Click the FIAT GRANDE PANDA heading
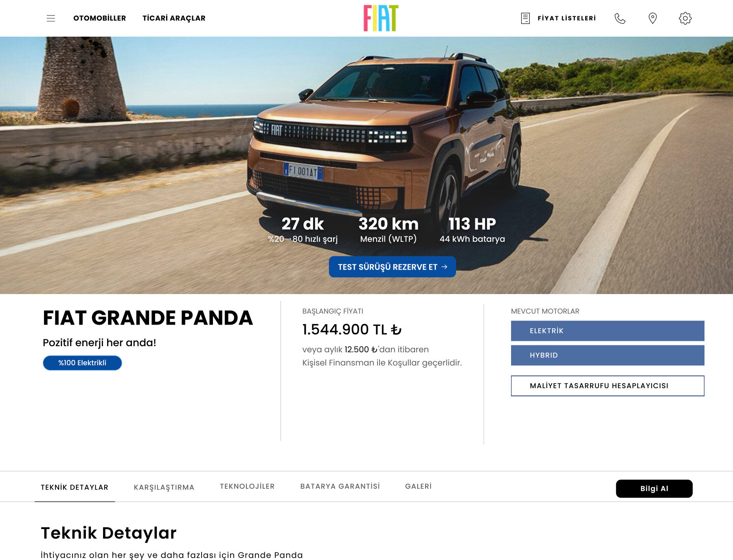The height and width of the screenshot is (560, 733). (x=148, y=318)
